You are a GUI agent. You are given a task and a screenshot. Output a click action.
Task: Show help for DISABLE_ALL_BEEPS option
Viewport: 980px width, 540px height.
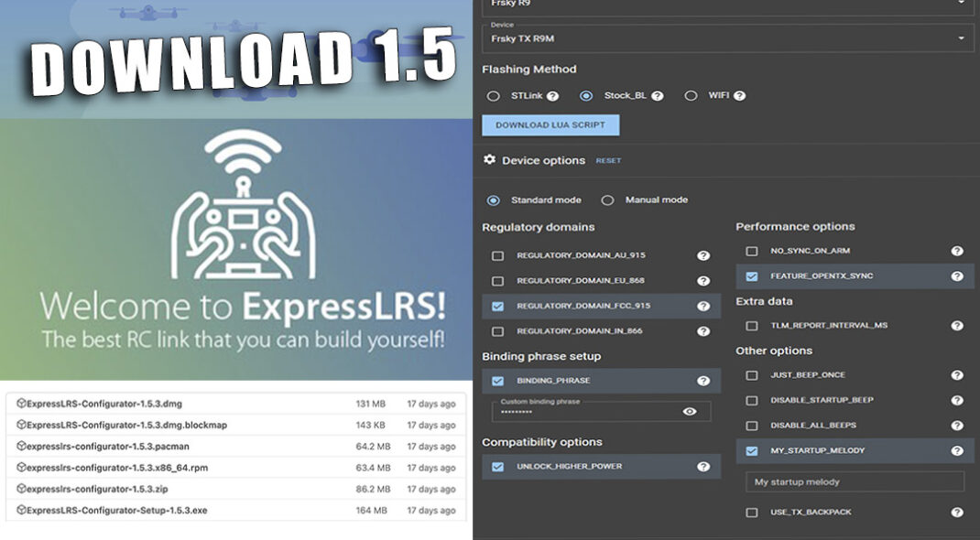click(x=957, y=426)
